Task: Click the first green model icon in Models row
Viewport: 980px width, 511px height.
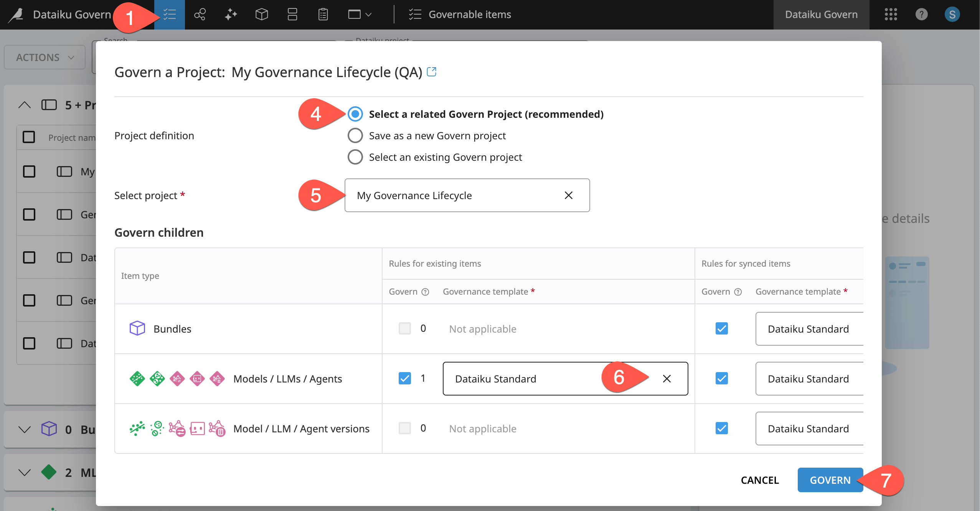Action: tap(137, 379)
